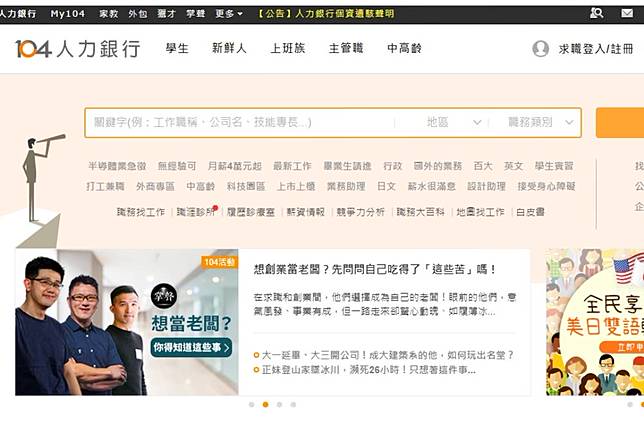This screenshot has width=644, height=430.
Task: Click the 月薪4萬元起 quick search link
Action: coord(235,166)
